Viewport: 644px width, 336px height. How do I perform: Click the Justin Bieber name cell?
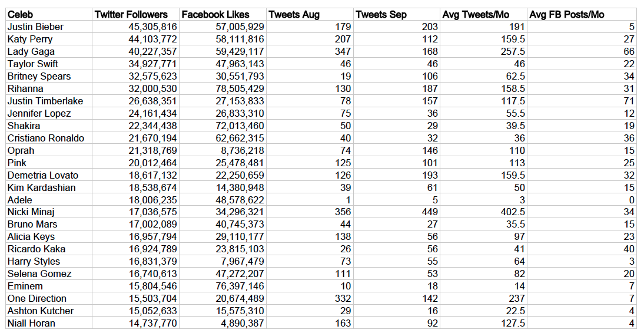click(x=49, y=27)
